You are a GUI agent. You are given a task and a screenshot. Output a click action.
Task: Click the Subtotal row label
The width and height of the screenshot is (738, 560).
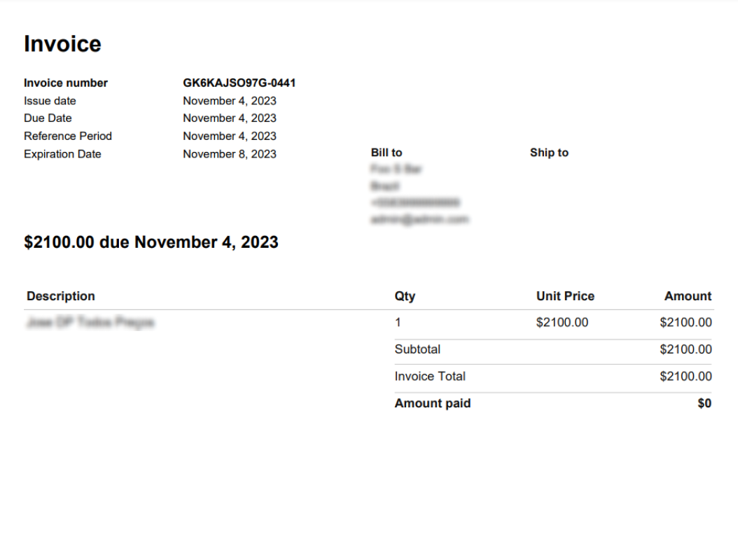click(417, 349)
